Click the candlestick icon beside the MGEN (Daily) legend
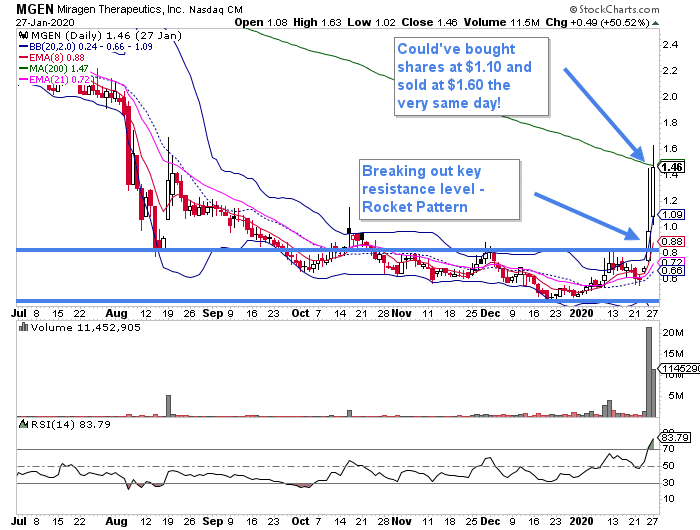This screenshot has width=700, height=530. (24, 35)
